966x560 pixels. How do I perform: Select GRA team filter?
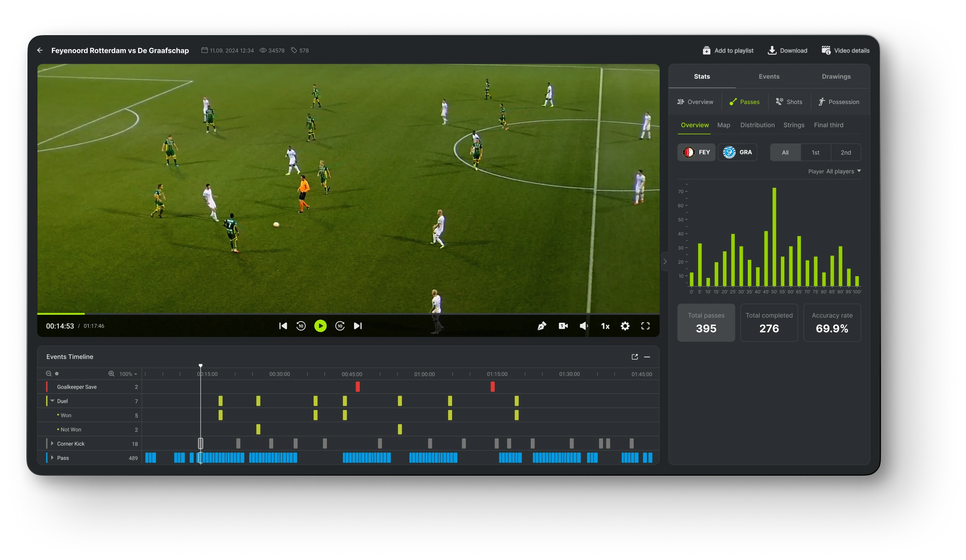(737, 152)
